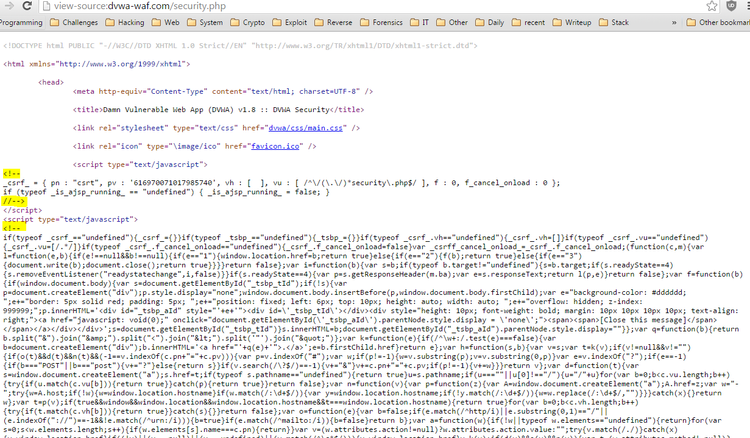
Task: Click the first script type text/javascript tag
Action: pyautogui.click(x=140, y=164)
